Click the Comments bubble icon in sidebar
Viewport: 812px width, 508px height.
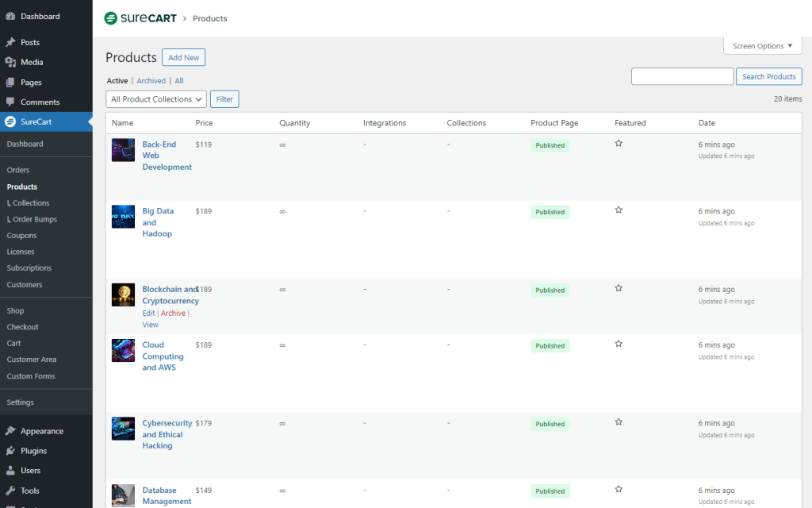(x=10, y=102)
